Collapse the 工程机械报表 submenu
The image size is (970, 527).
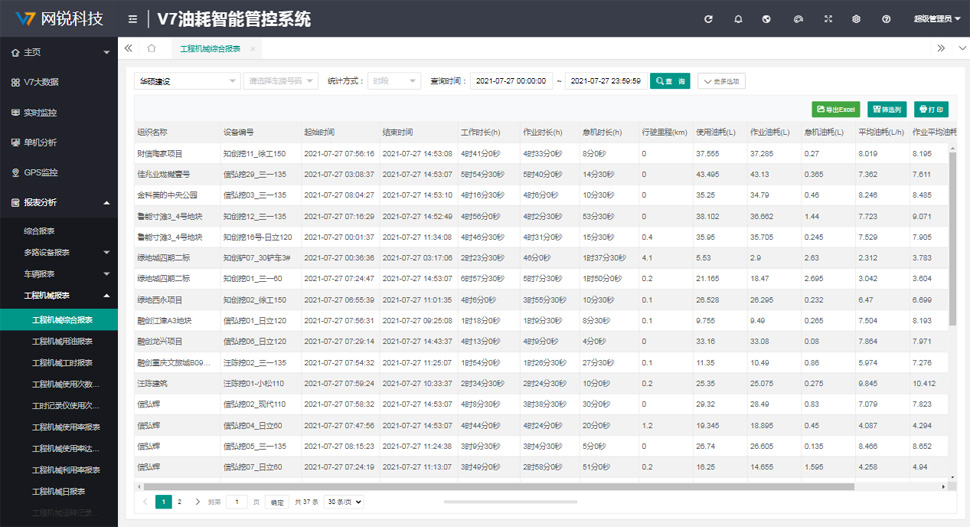tap(59, 296)
